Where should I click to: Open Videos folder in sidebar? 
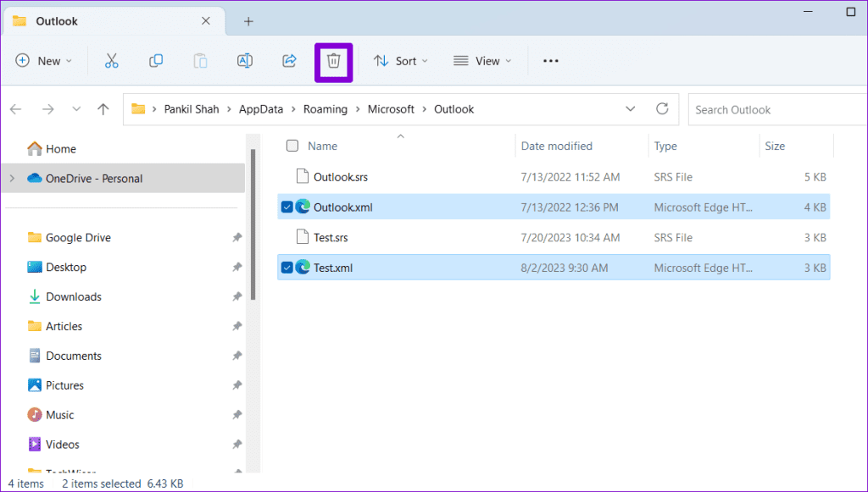point(53,445)
